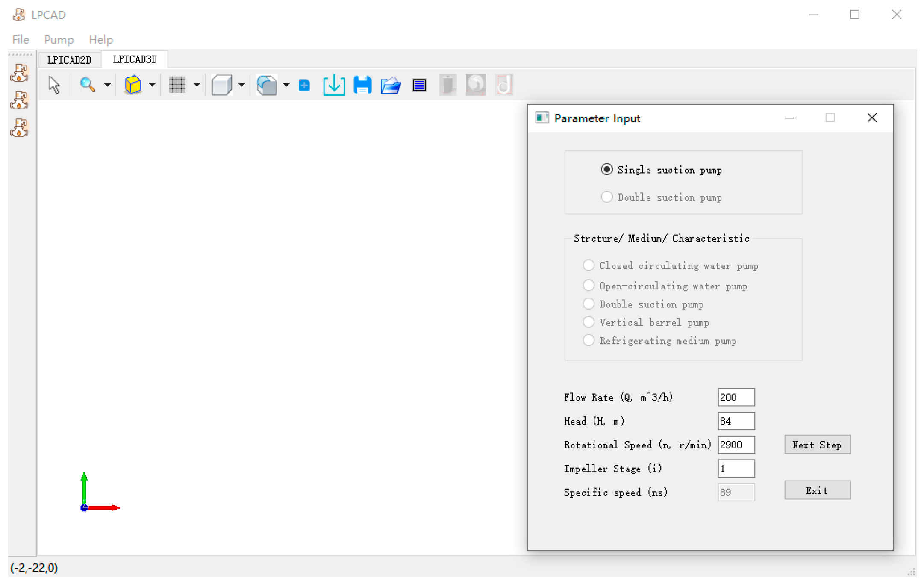Select the Single suction pump option
Screen dimensions: 924x584
coord(607,170)
